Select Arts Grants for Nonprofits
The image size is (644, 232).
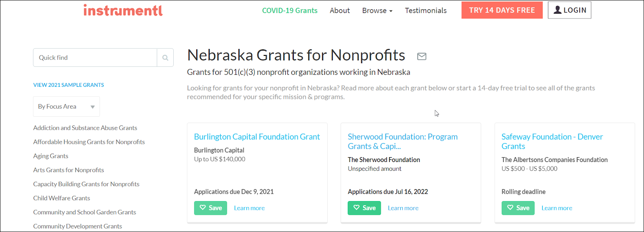(68, 170)
